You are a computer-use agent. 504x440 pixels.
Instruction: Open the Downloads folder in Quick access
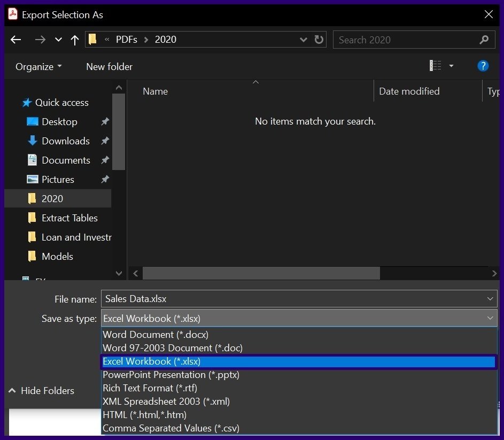(65, 141)
